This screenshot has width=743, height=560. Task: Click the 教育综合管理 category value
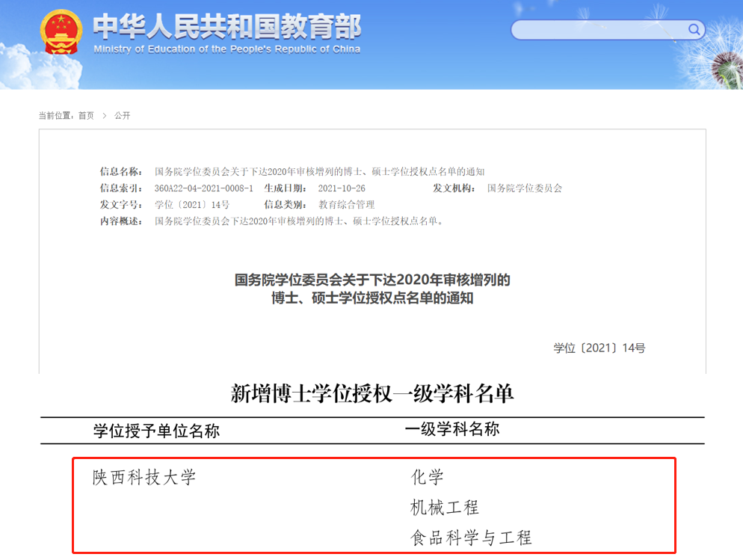pyautogui.click(x=346, y=205)
